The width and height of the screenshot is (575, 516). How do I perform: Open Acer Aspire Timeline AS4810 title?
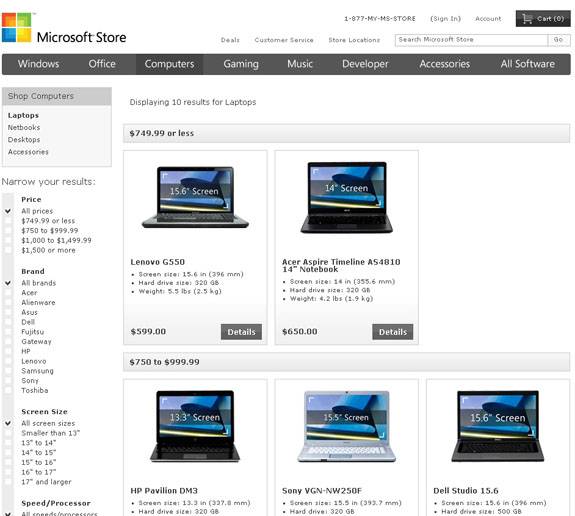[341, 266]
